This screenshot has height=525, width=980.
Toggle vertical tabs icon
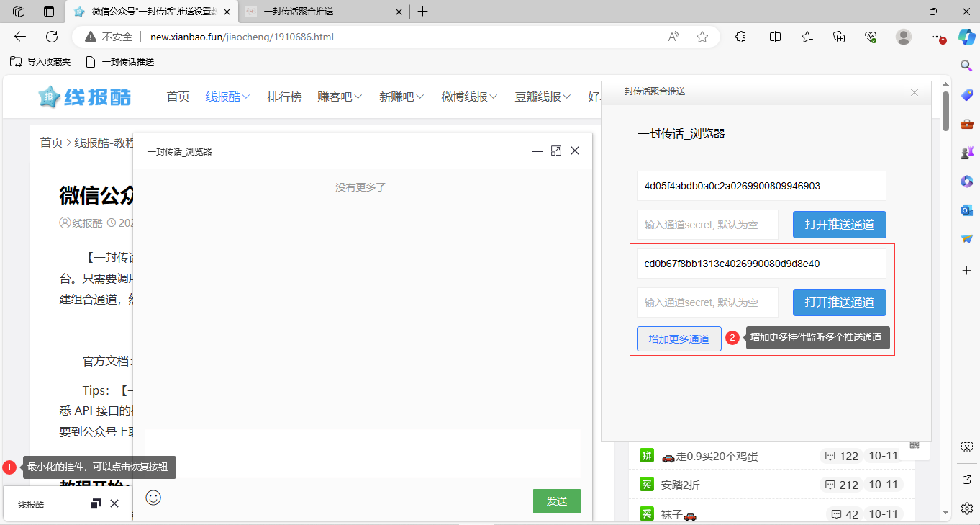[x=49, y=12]
